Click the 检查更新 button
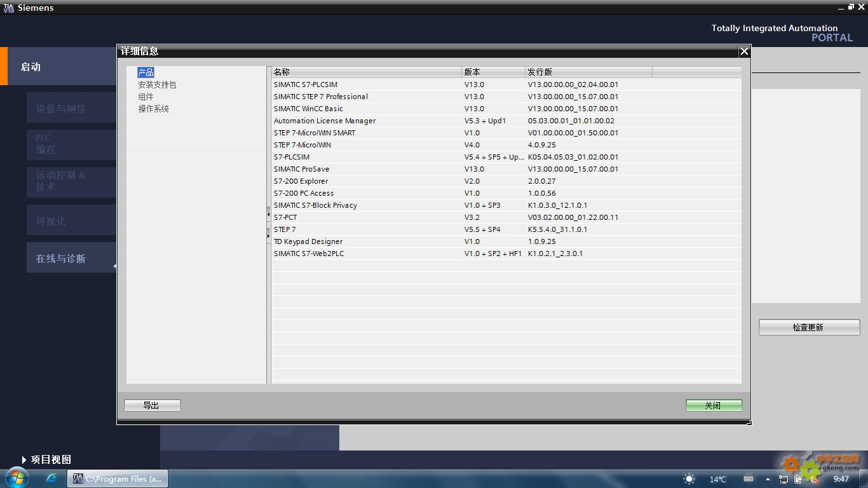The image size is (868, 488). point(809,327)
